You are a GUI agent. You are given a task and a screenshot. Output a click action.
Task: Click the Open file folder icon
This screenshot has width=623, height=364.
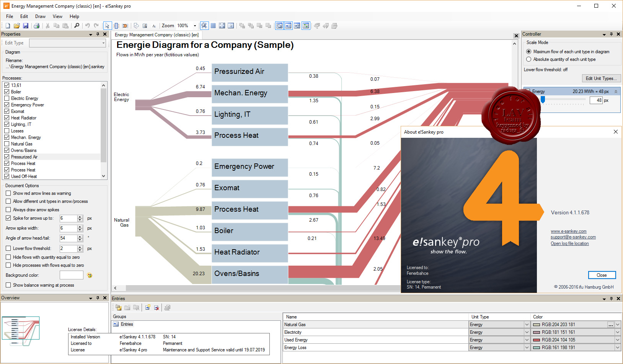point(16,26)
